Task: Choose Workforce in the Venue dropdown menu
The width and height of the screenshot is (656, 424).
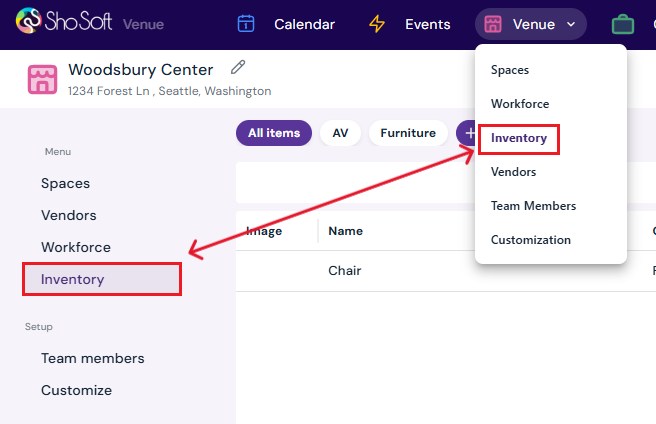Action: (520, 104)
